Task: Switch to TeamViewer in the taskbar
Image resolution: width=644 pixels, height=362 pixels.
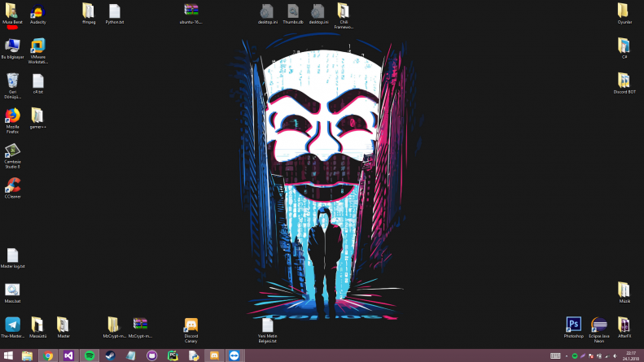Action: 234,355
